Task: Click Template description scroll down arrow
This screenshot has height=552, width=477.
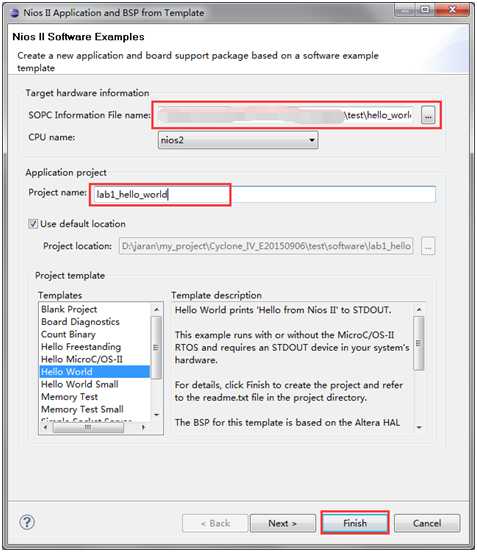Action: coord(419,427)
